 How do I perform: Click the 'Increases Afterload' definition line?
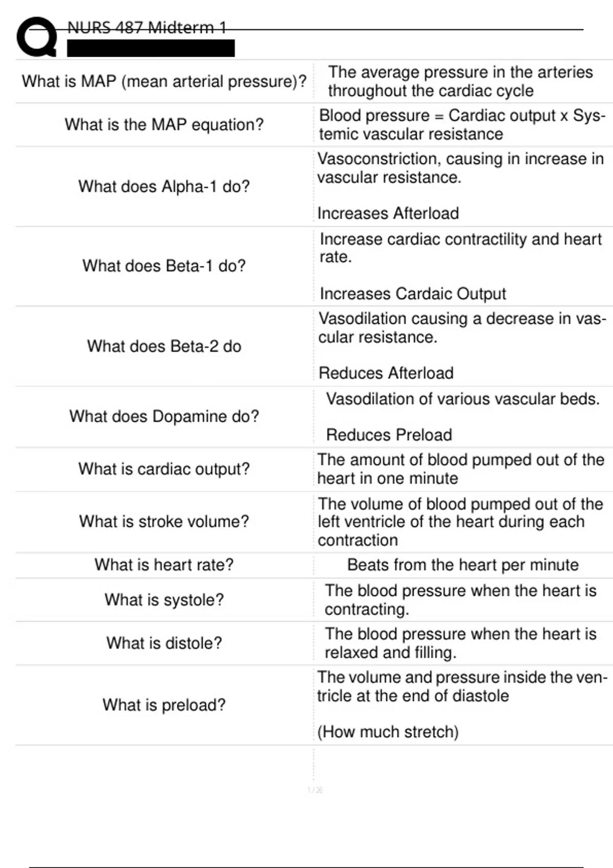click(388, 213)
